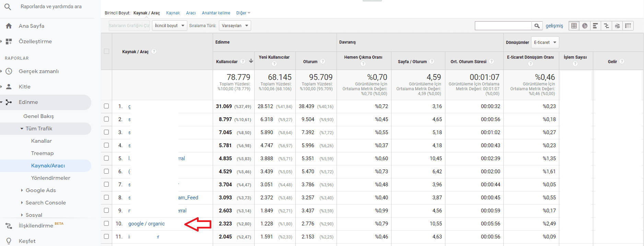Open the İkincil boyut dropdown
Viewport: 644px width, 246px height.
(169, 26)
